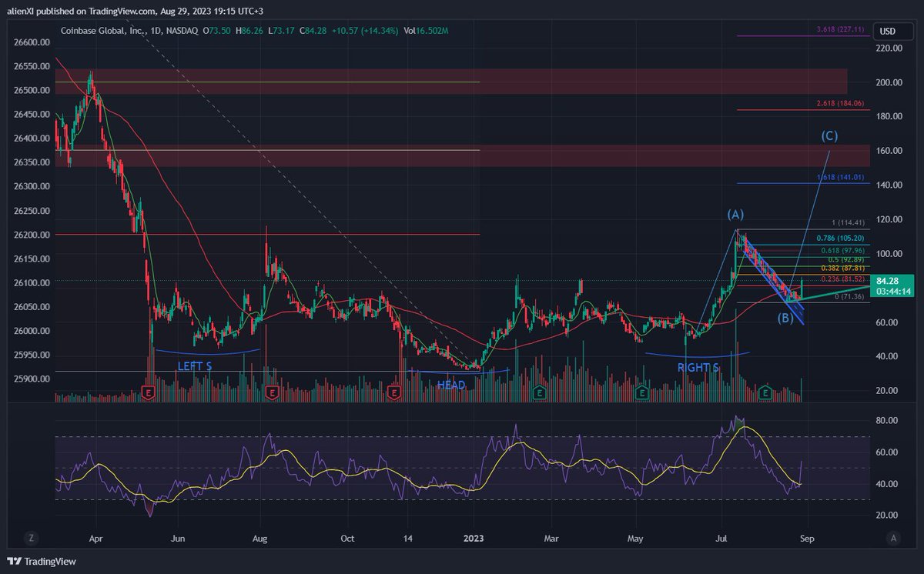
Task: Select the upper red supply zone rectangle
Action: point(450,82)
